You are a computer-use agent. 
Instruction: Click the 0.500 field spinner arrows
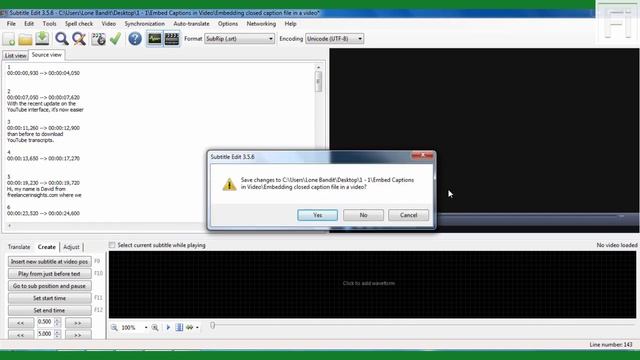tap(58, 322)
